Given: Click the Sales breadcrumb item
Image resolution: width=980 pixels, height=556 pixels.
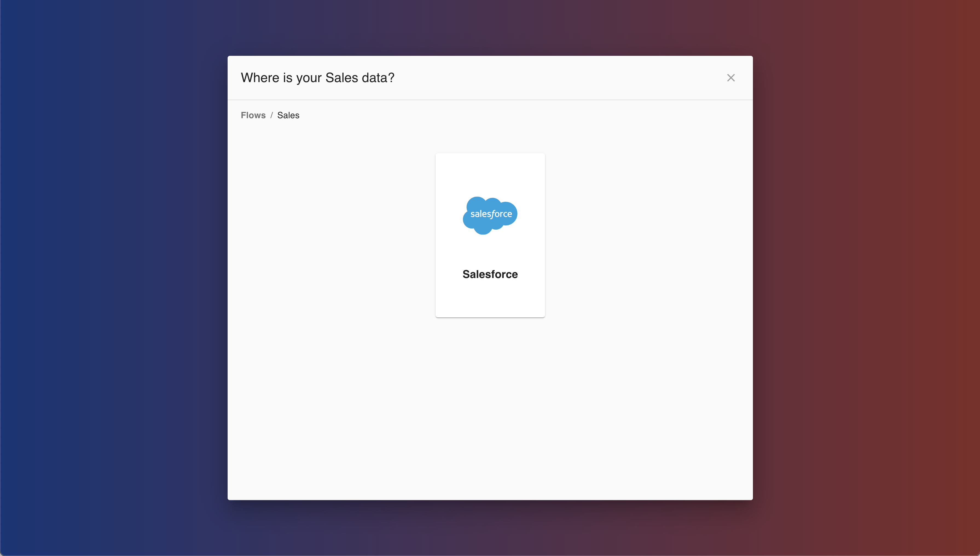Looking at the screenshot, I should 288,115.
